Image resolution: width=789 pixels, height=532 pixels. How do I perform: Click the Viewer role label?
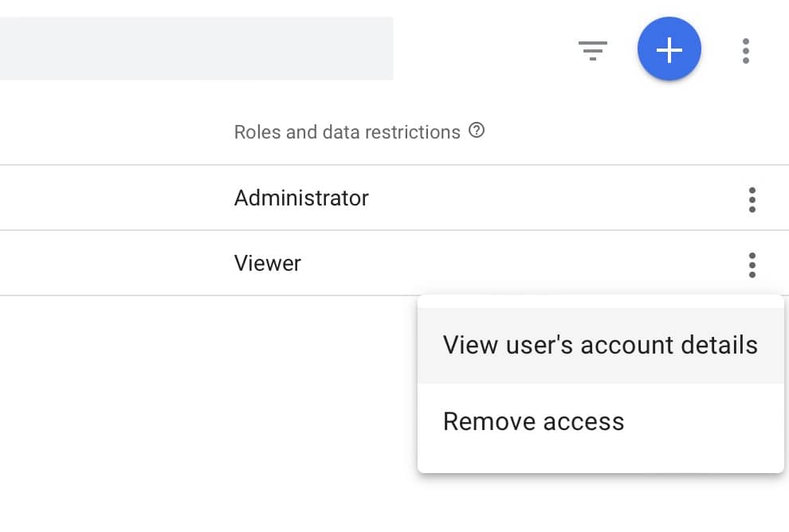coord(268,263)
